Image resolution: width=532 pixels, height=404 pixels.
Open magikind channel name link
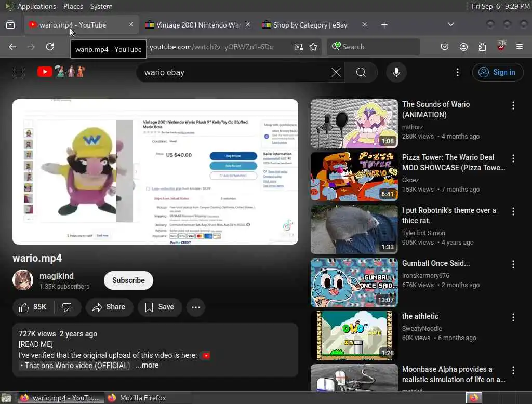(57, 276)
